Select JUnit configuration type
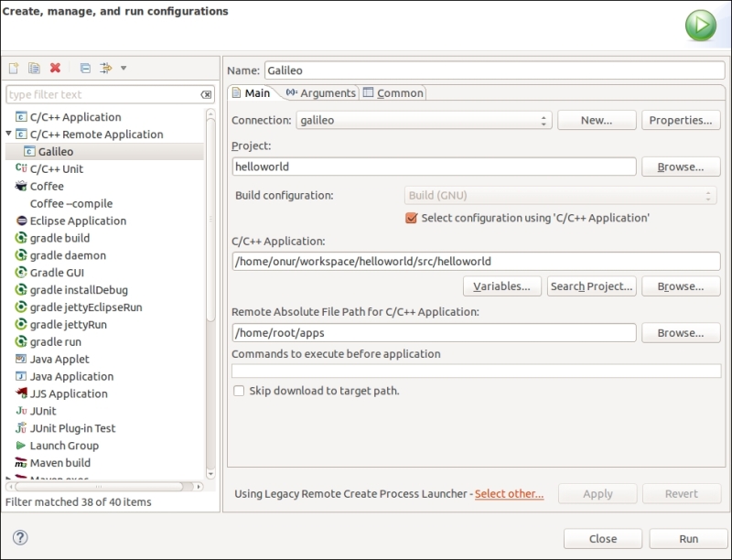This screenshot has width=732, height=560. tap(43, 411)
